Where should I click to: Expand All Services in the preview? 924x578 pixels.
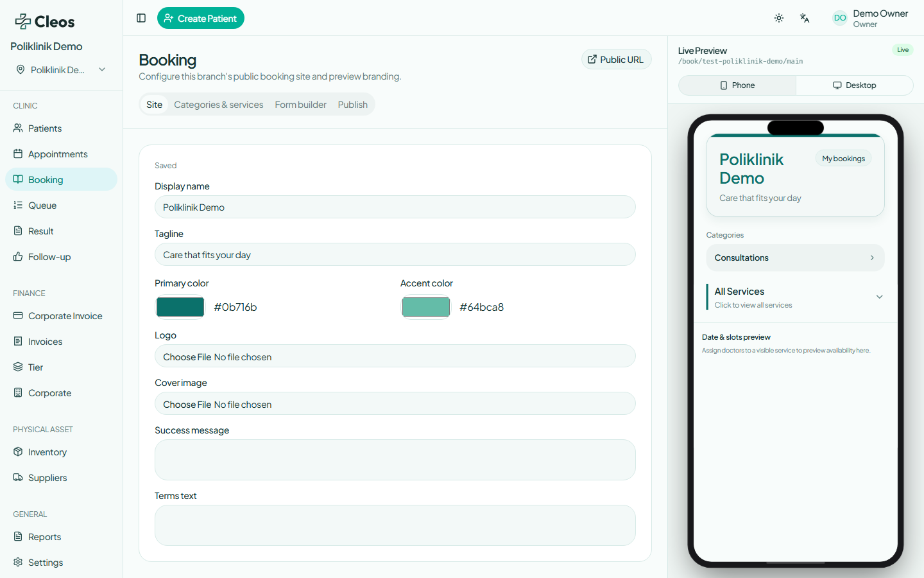click(x=796, y=297)
